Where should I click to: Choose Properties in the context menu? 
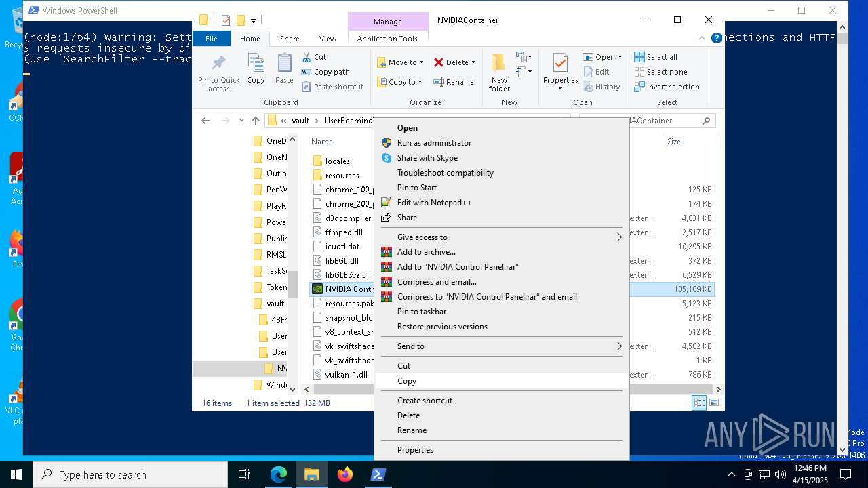(x=501, y=450)
